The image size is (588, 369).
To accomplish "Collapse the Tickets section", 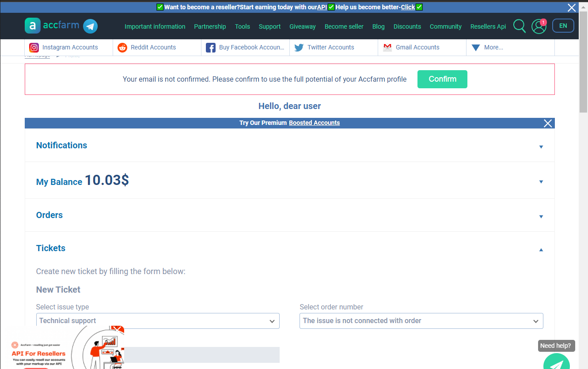I will pyautogui.click(x=541, y=250).
